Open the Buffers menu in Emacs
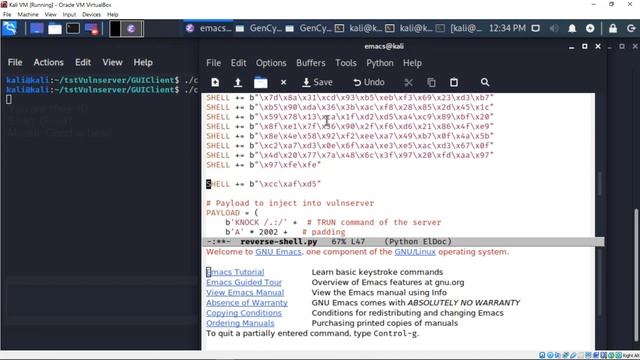This screenshot has height=360, width=640. tap(311, 63)
